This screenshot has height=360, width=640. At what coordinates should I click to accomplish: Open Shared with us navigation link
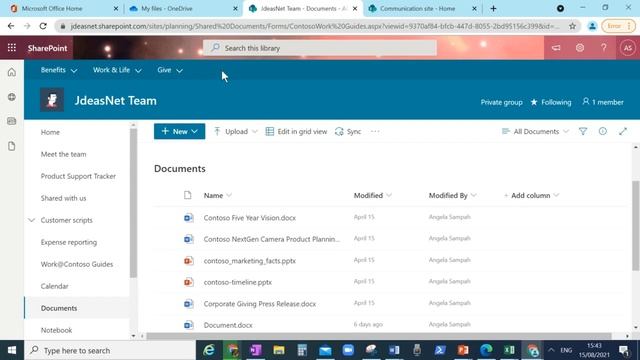(x=63, y=198)
